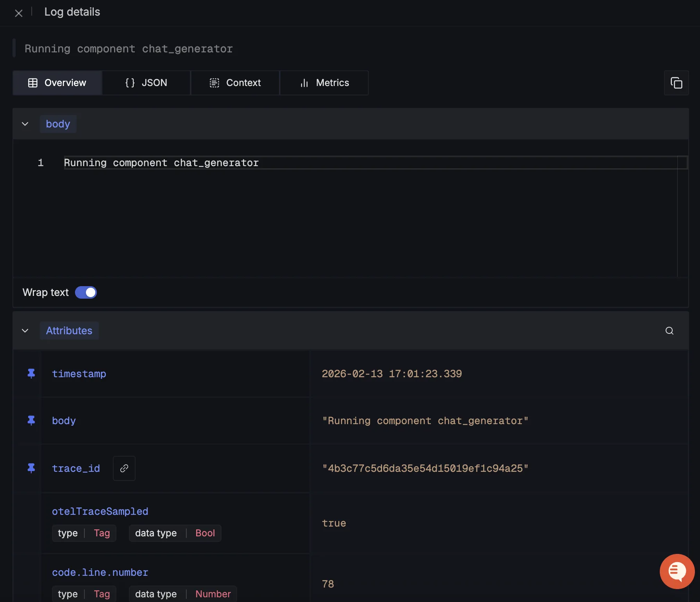700x602 pixels.
Task: Switch to the Context tab
Action: (235, 83)
